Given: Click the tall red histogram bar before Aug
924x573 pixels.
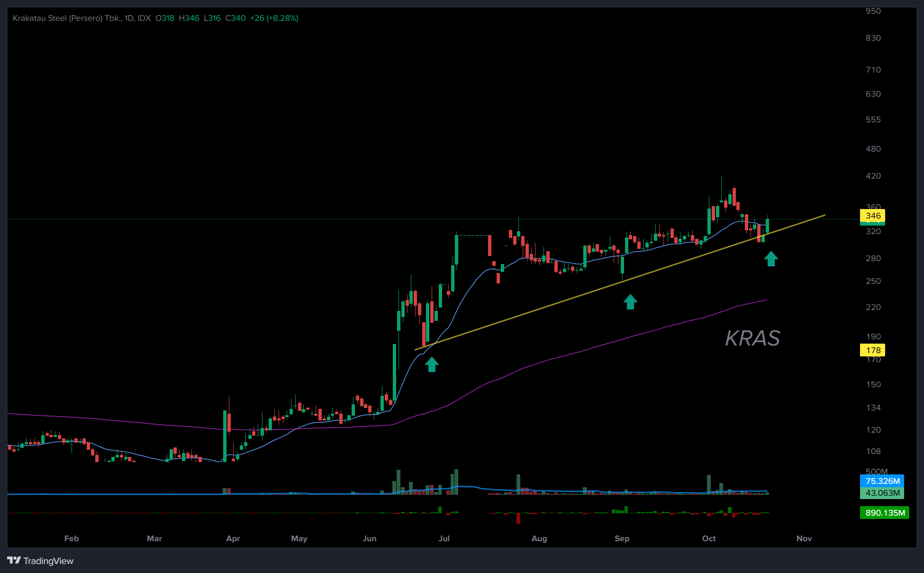Looking at the screenshot, I should click(518, 518).
